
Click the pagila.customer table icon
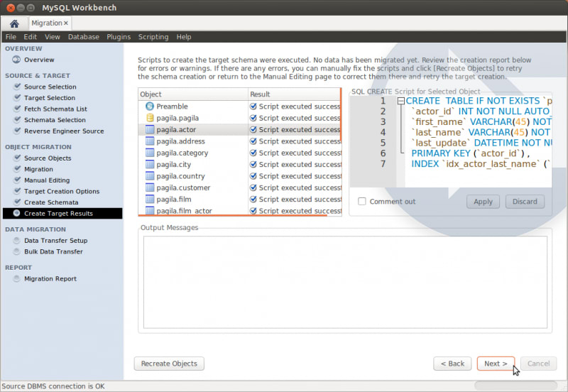150,187
